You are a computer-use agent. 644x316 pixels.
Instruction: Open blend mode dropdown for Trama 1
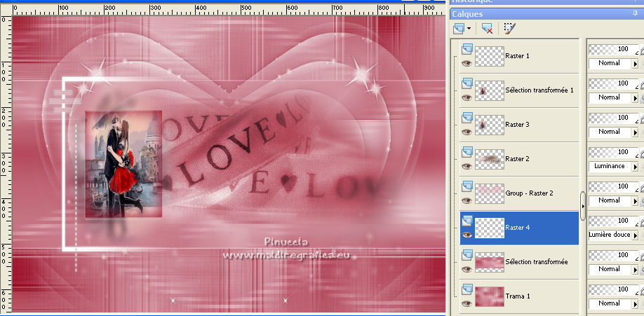[x=635, y=304]
